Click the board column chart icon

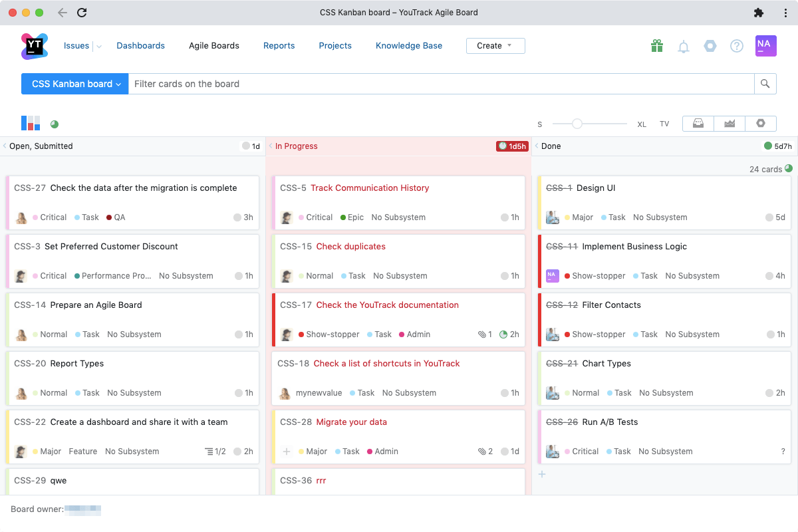pyautogui.click(x=31, y=123)
